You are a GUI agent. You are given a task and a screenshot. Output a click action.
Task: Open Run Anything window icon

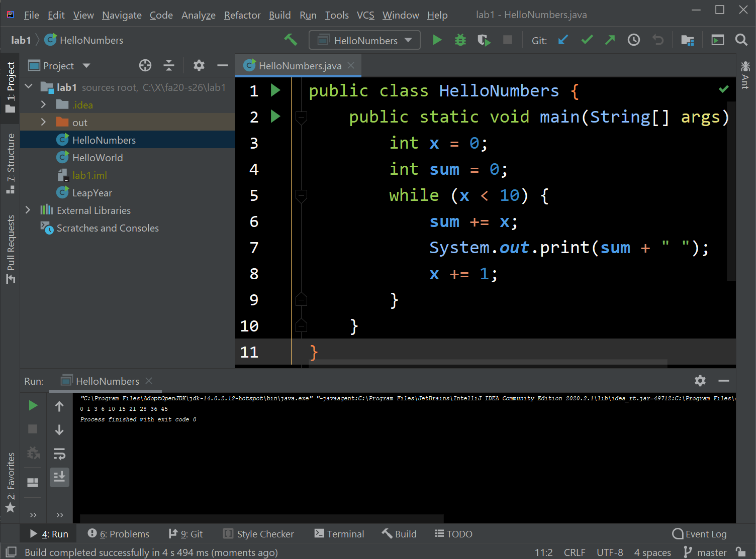[x=718, y=40]
